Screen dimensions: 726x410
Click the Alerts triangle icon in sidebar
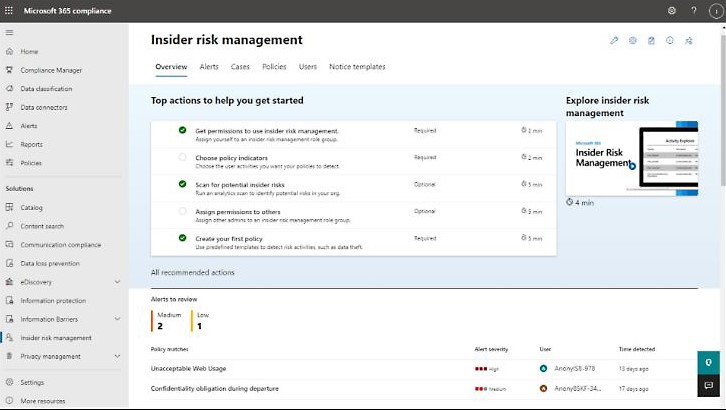point(9,125)
